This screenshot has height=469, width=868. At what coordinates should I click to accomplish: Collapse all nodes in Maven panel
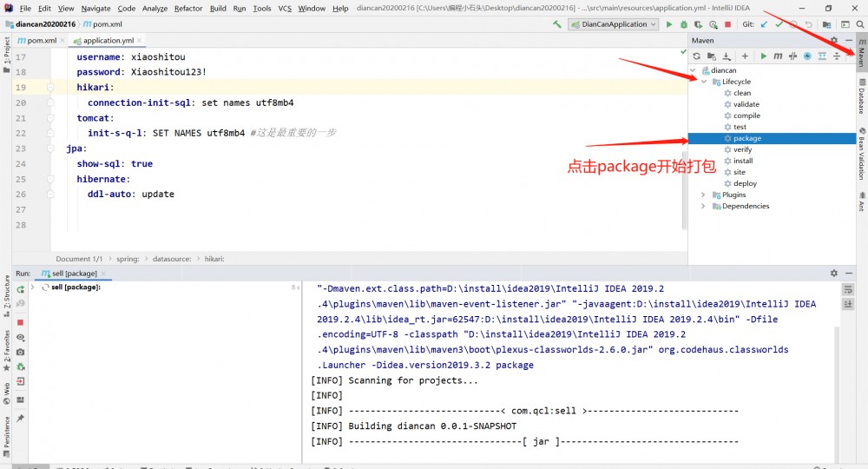(x=837, y=56)
